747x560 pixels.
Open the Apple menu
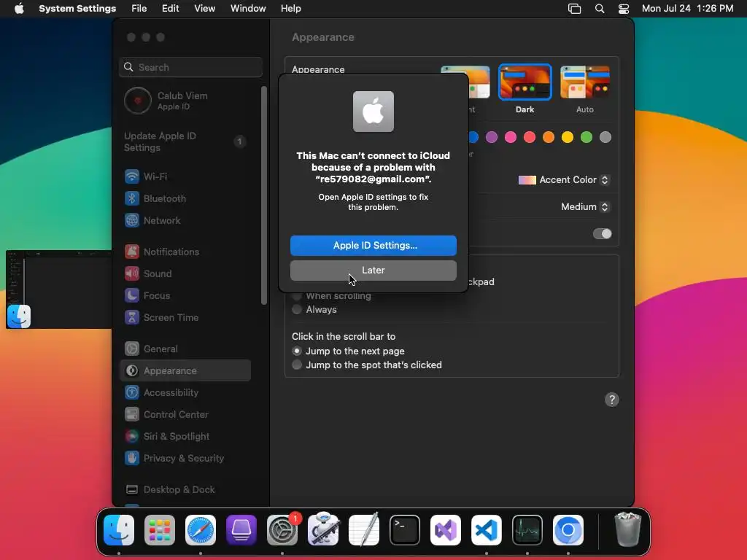[19, 9]
